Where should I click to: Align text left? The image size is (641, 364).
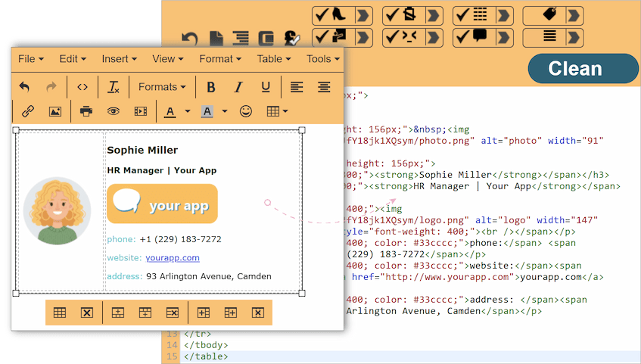pos(297,87)
